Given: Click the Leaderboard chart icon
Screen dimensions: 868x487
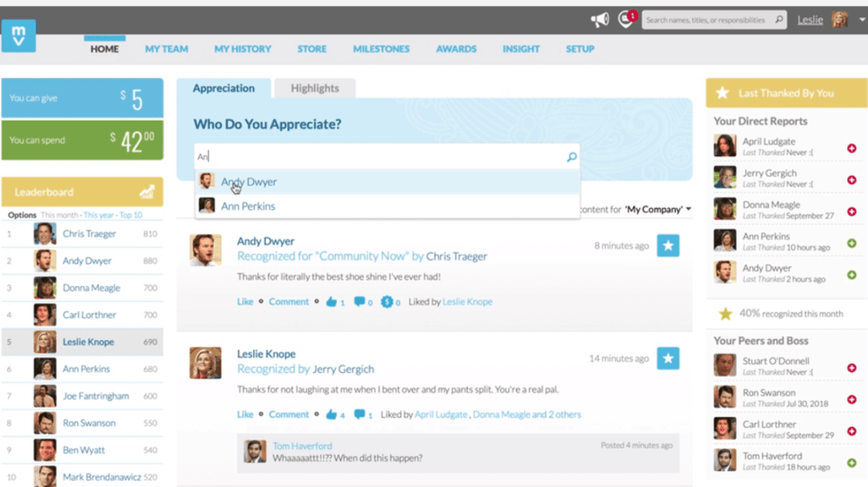Looking at the screenshot, I should point(146,192).
